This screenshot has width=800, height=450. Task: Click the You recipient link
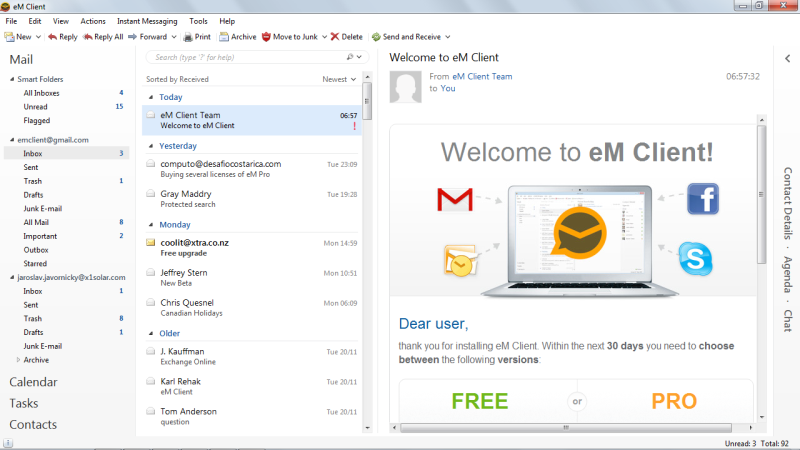pos(447,88)
